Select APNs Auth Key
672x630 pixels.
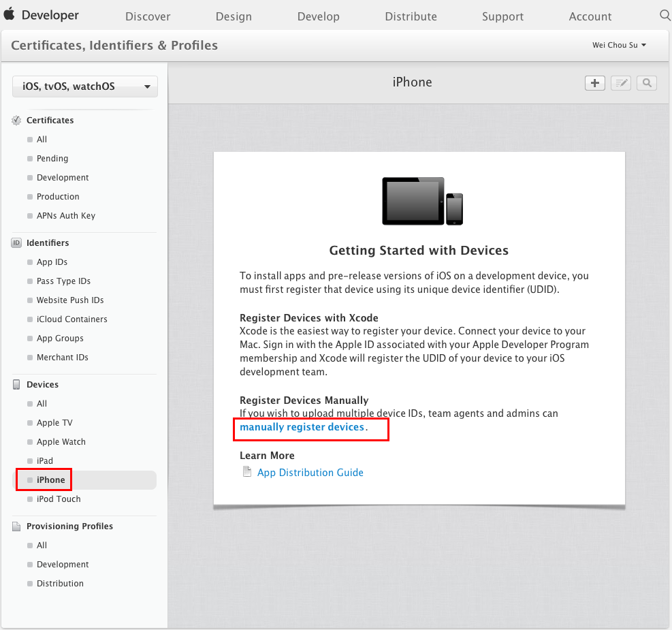[x=66, y=216]
